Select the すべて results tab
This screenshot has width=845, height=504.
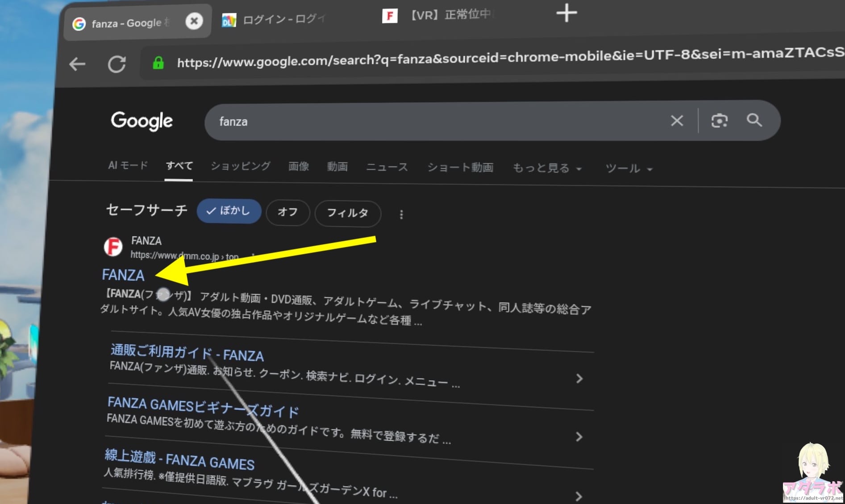(x=179, y=166)
